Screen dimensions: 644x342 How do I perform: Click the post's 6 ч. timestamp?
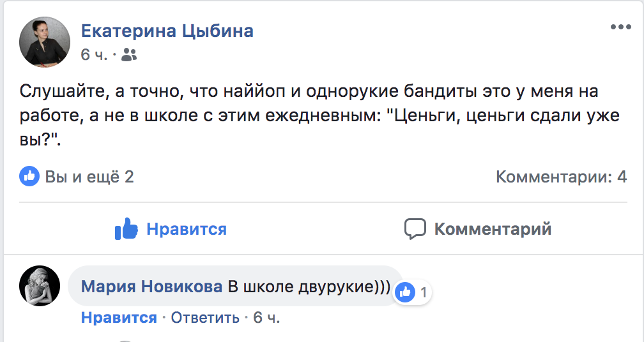pyautogui.click(x=95, y=55)
